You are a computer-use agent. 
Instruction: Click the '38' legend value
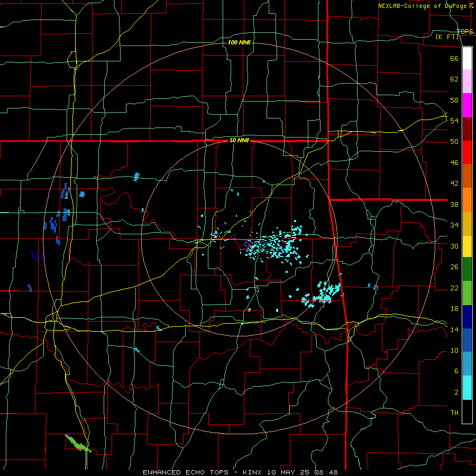(454, 204)
